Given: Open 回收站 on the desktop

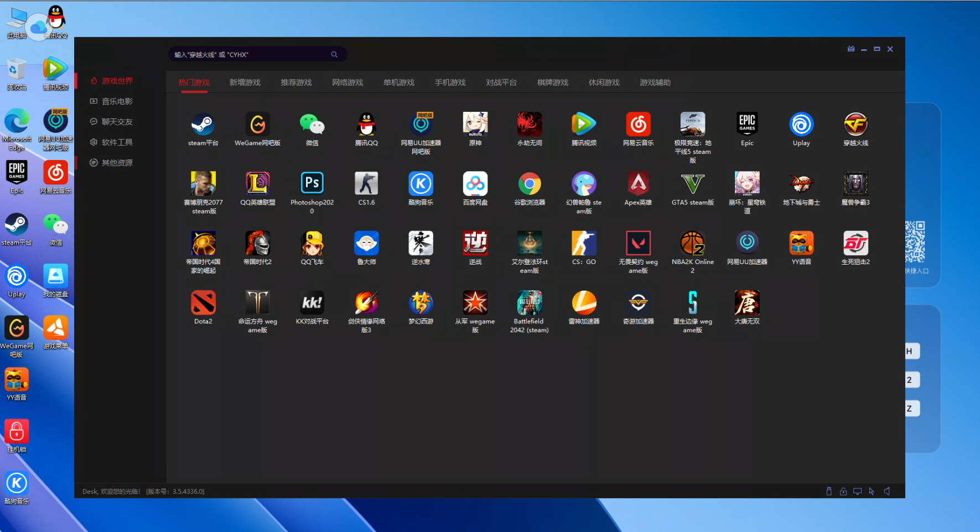Looking at the screenshot, I should click(x=17, y=74).
